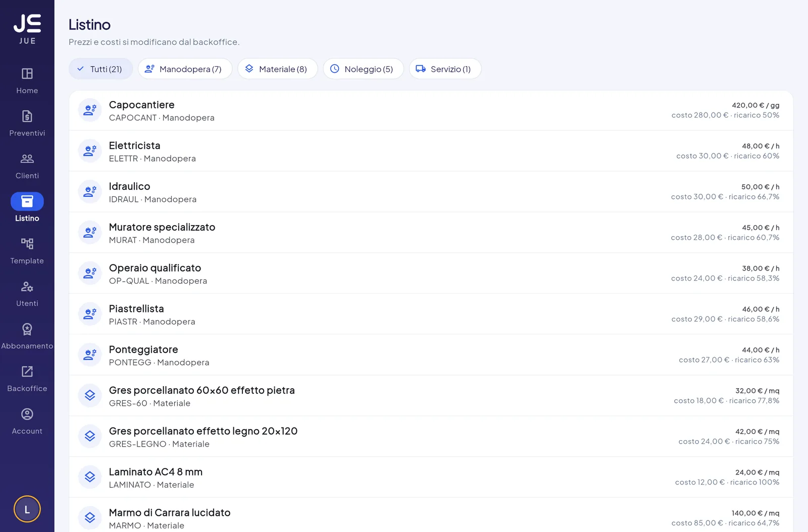
Task: Click the JUE logo
Action: pos(27,29)
